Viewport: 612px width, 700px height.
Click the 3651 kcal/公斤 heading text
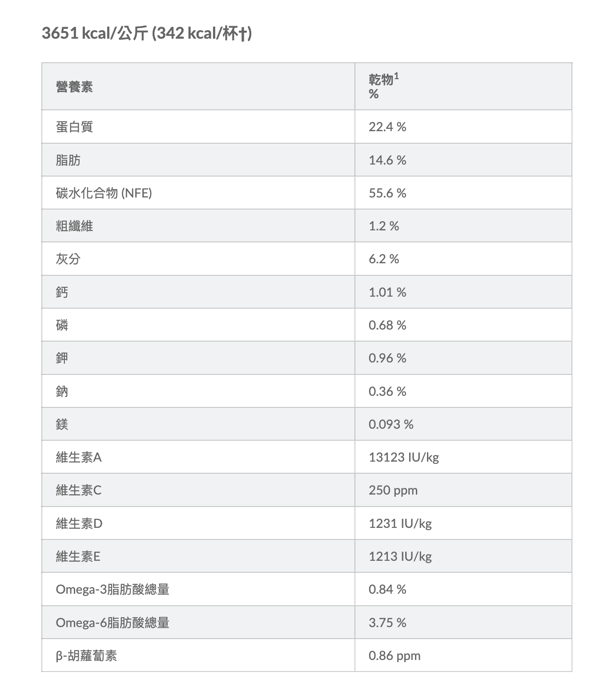[x=147, y=33]
